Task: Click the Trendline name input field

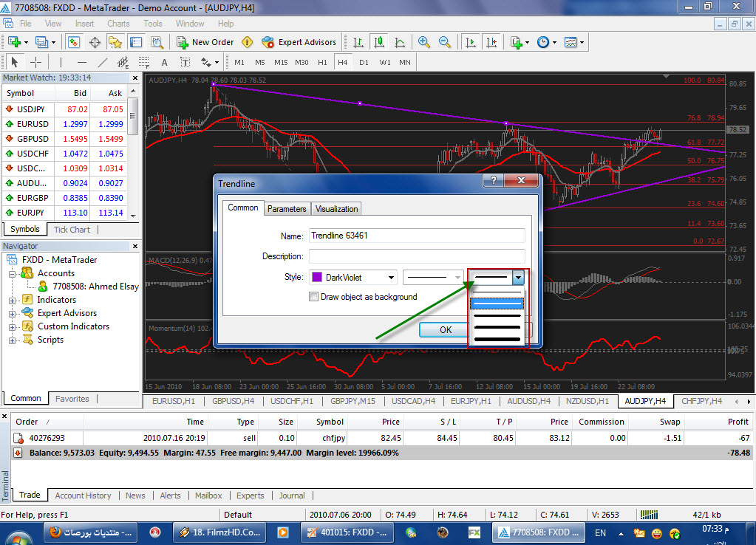Action: coord(417,236)
